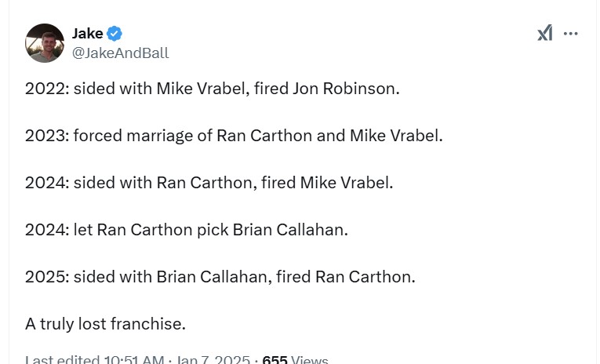Viewport: 600px width, 364px height.
Task: Open Grok actions icon on post
Action: pos(544,33)
